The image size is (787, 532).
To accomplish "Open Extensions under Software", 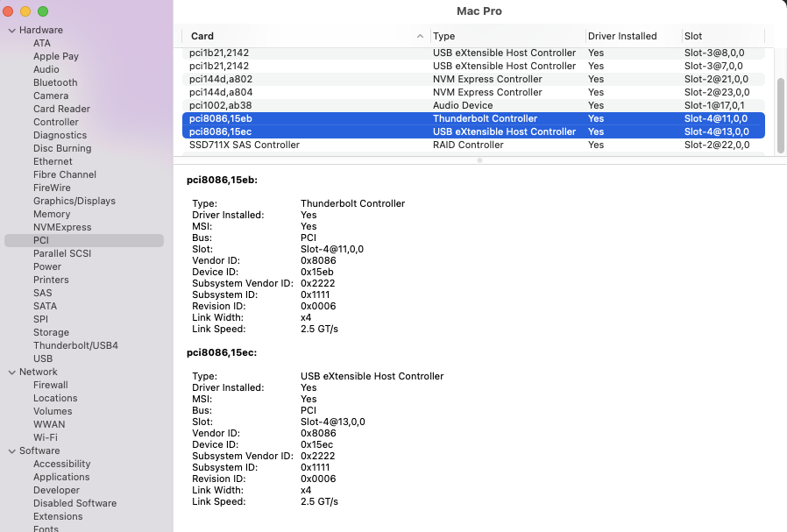I will pos(58,516).
